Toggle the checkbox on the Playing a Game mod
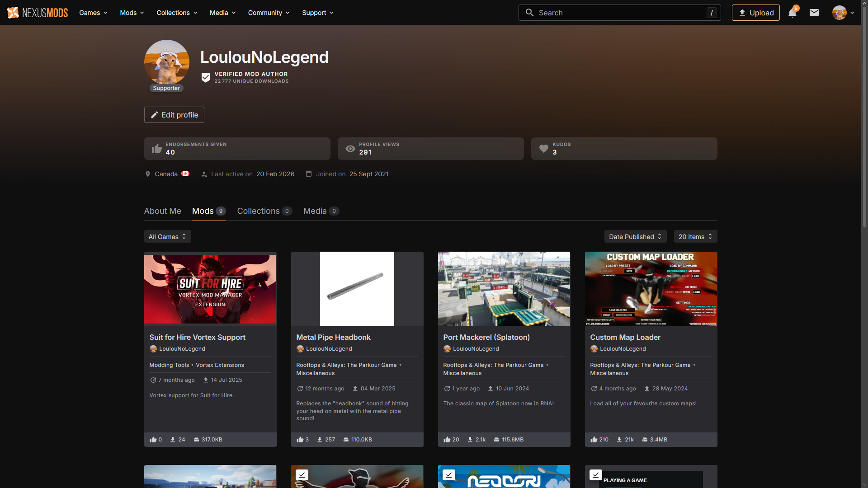Screen dimensions: 868x488 point(595,475)
